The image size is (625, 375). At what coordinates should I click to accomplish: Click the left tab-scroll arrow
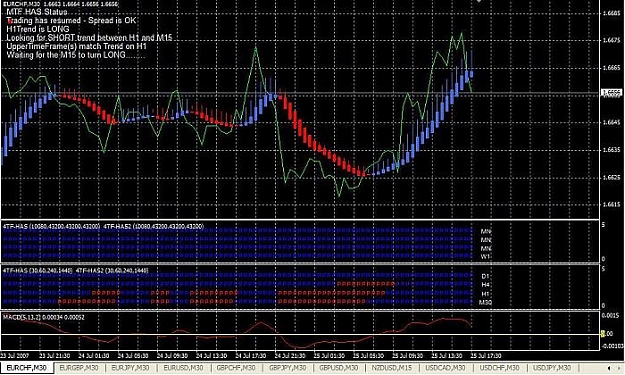[x=609, y=368]
